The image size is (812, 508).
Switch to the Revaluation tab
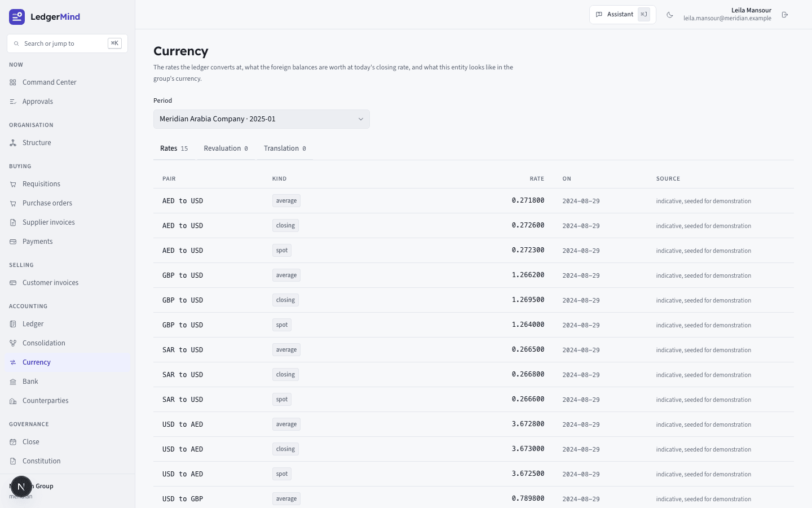click(226, 148)
